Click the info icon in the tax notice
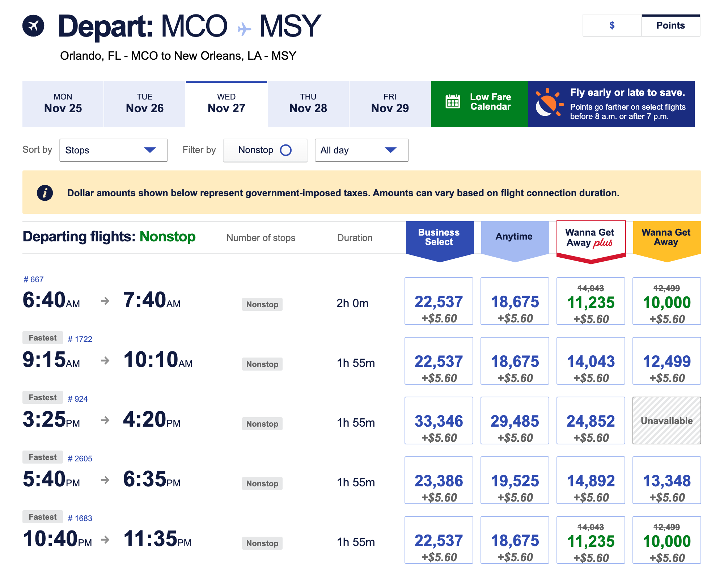The width and height of the screenshot is (728, 579). 45,193
